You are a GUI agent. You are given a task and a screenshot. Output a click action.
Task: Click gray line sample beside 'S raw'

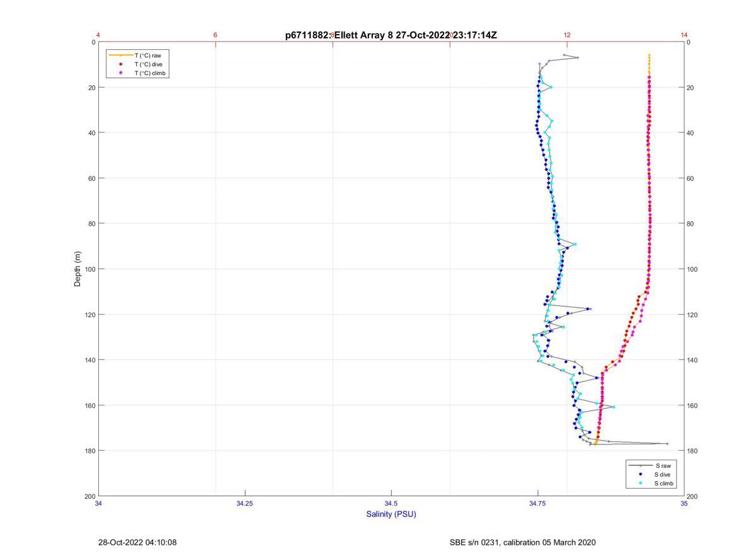pos(640,465)
